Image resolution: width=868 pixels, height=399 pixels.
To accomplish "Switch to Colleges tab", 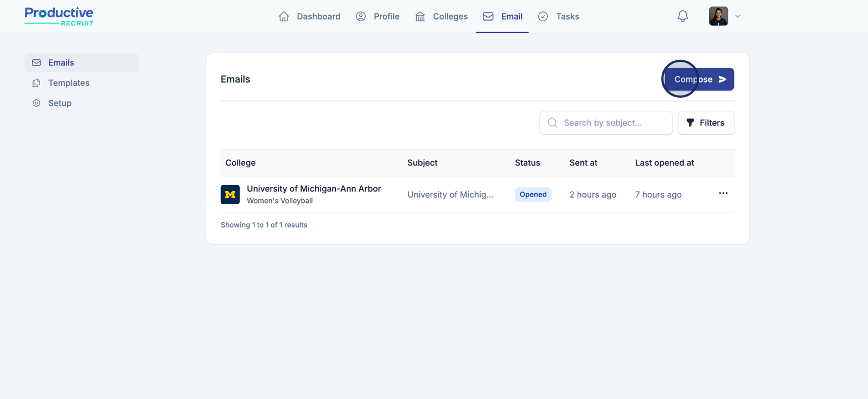I will click(x=441, y=16).
